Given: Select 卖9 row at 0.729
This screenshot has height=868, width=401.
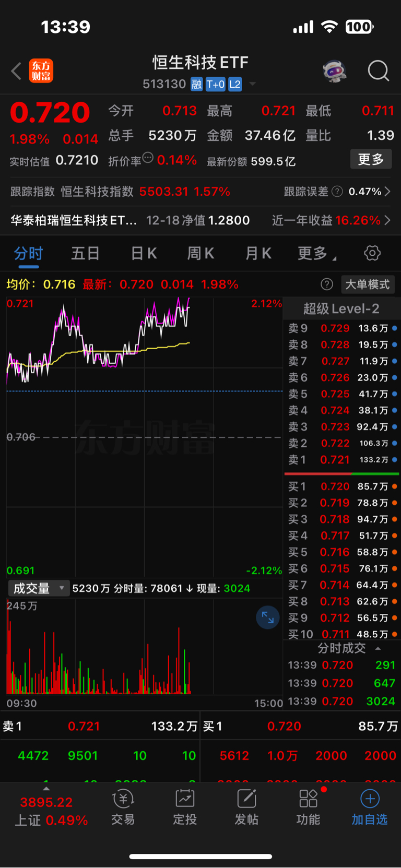Looking at the screenshot, I should 343,328.
